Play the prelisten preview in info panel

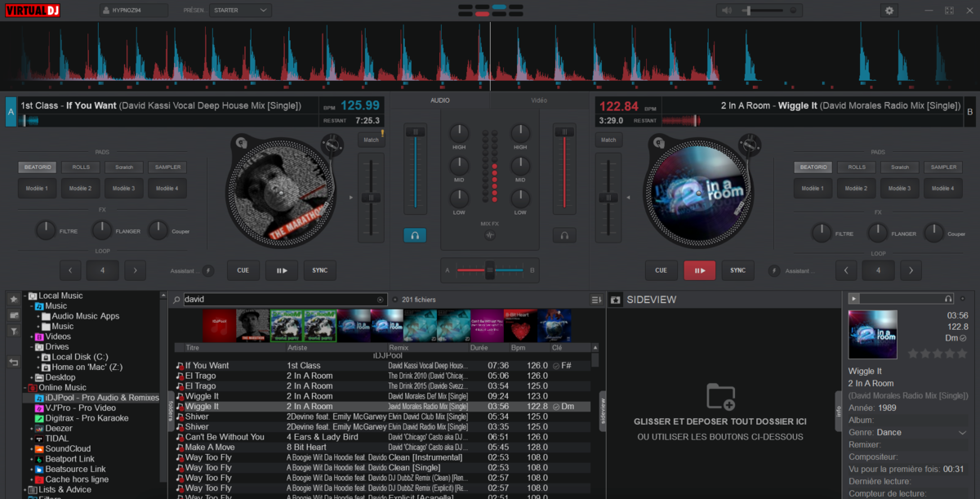point(854,299)
